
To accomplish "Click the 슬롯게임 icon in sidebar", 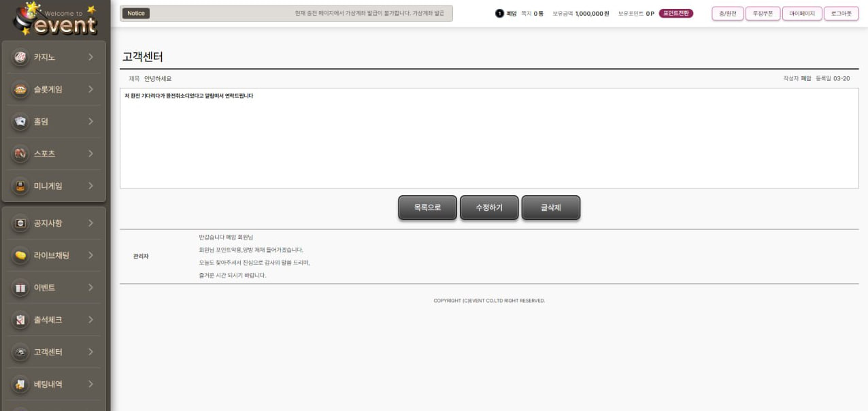I will (x=20, y=89).
